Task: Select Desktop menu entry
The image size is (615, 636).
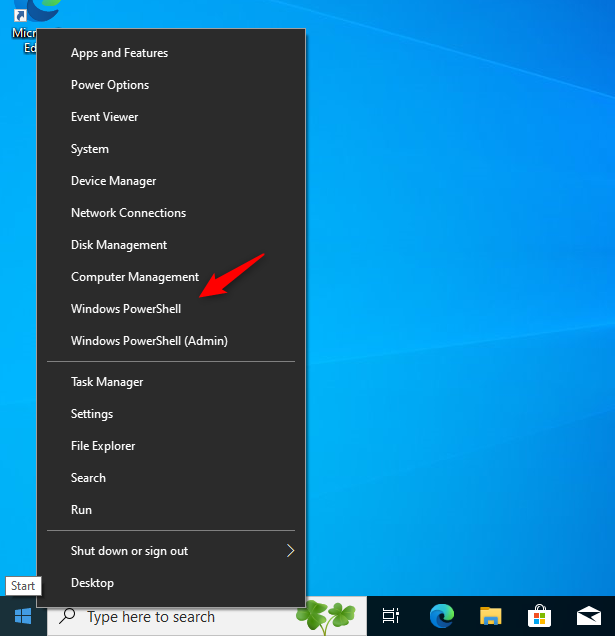Action: (171, 583)
